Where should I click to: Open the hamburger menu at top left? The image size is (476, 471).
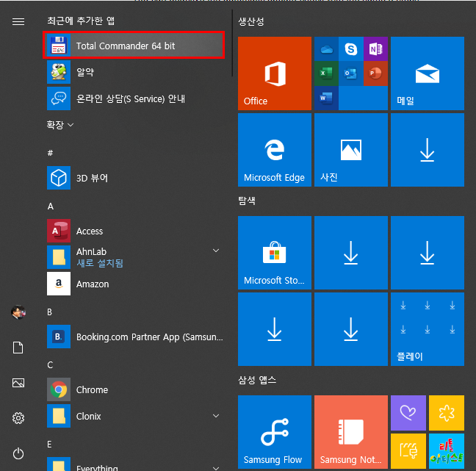(18, 21)
